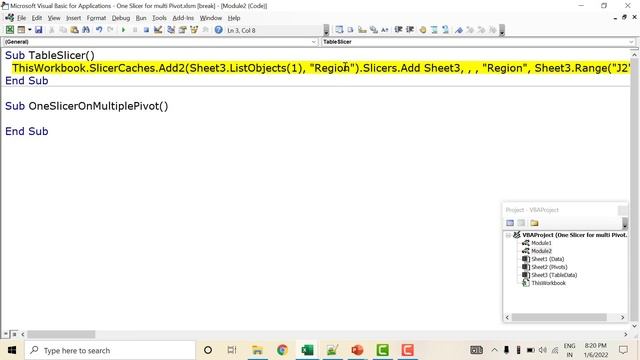Viewport: 640px width, 360px height.
Task: Click Quick Info edit toolbar icon
Action: pos(362,30)
